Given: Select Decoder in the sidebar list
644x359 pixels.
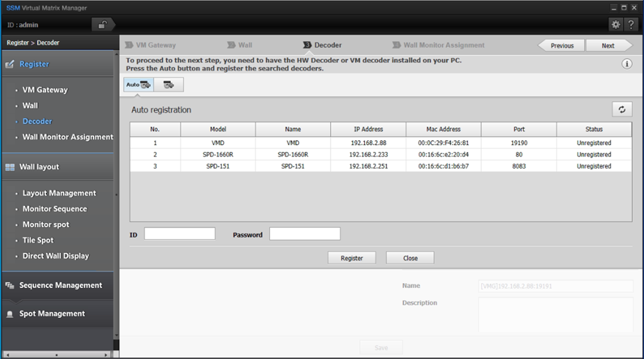Looking at the screenshot, I should (38, 121).
